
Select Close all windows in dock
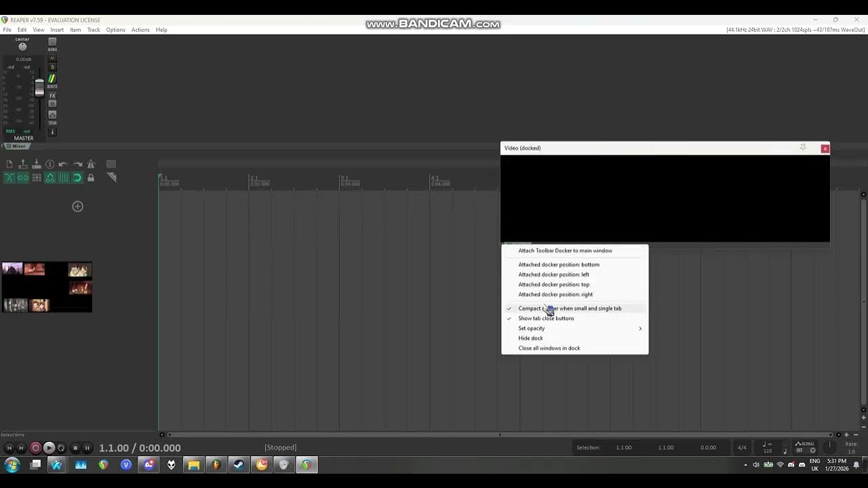click(549, 348)
